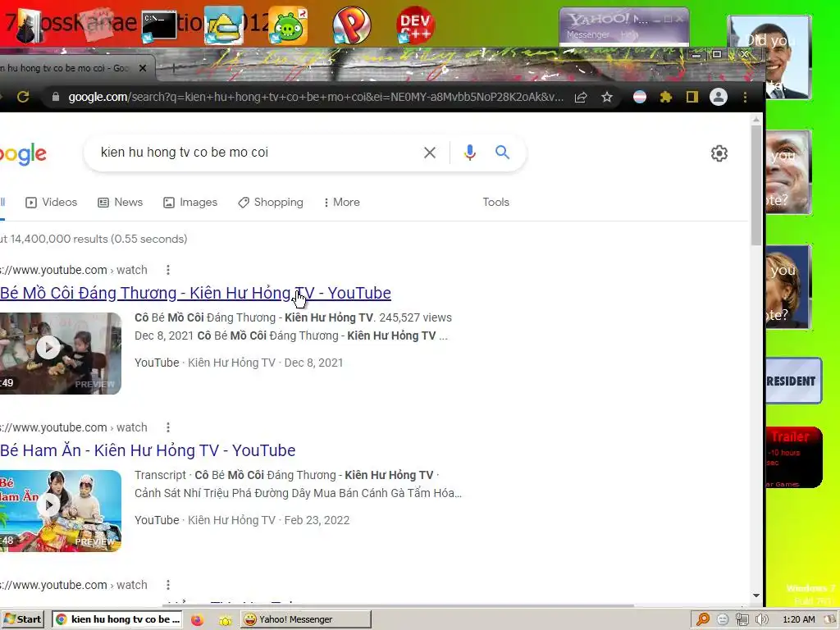
Task: Click the Yahoo! Messenger window title
Action: click(609, 20)
